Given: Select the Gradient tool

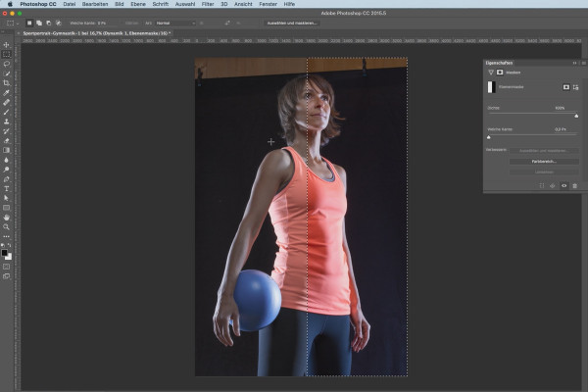Looking at the screenshot, I should click(x=7, y=150).
